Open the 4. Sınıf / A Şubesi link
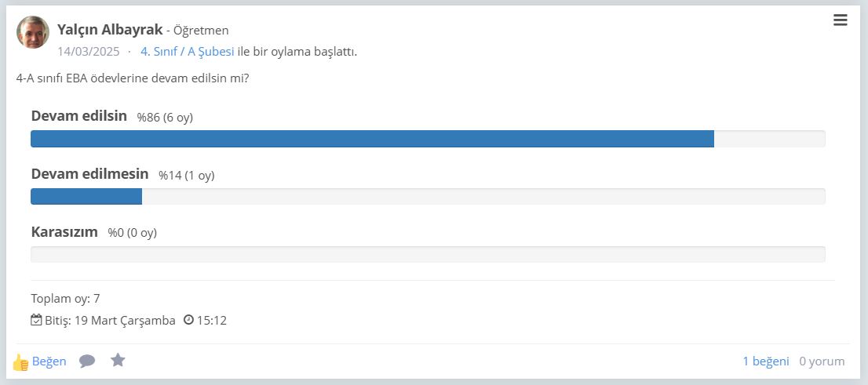The image size is (868, 385). 187,52
